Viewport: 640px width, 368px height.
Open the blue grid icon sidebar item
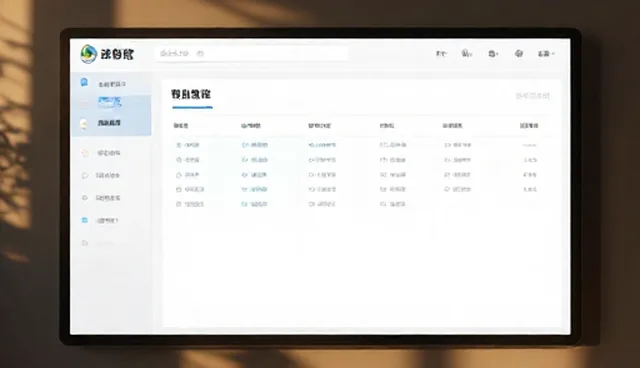[x=101, y=220]
